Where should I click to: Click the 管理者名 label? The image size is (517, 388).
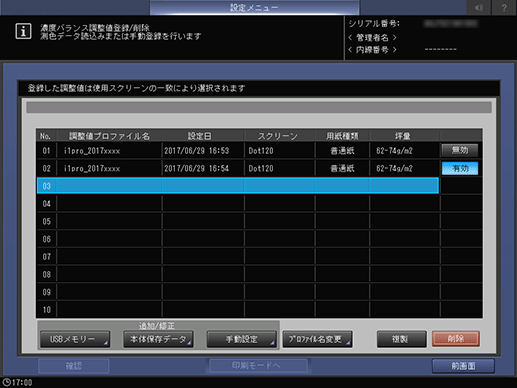coord(372,37)
